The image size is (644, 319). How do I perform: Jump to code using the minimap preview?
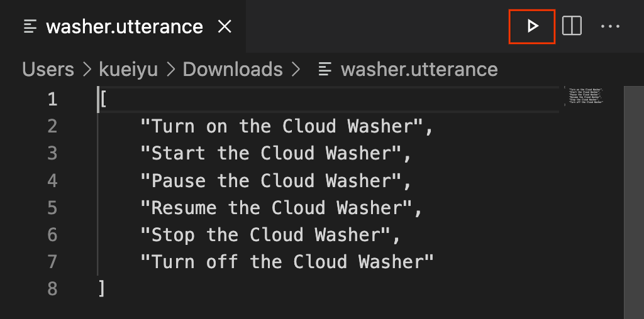pyautogui.click(x=586, y=96)
